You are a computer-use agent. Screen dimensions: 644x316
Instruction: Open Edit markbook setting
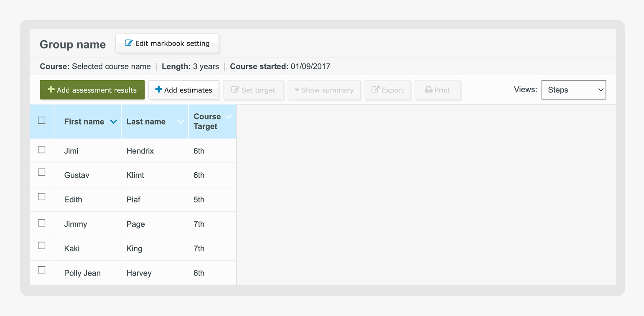pyautogui.click(x=167, y=43)
